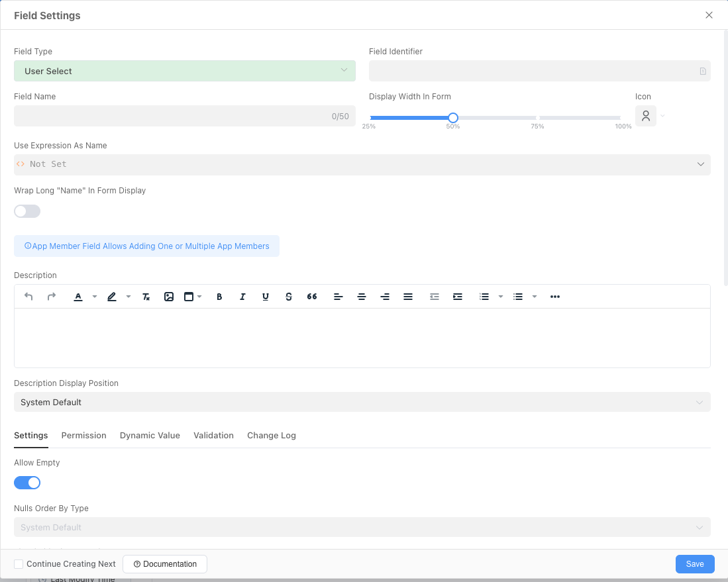Image resolution: width=728 pixels, height=582 pixels.
Task: Open the Validation tab
Action: pos(213,435)
